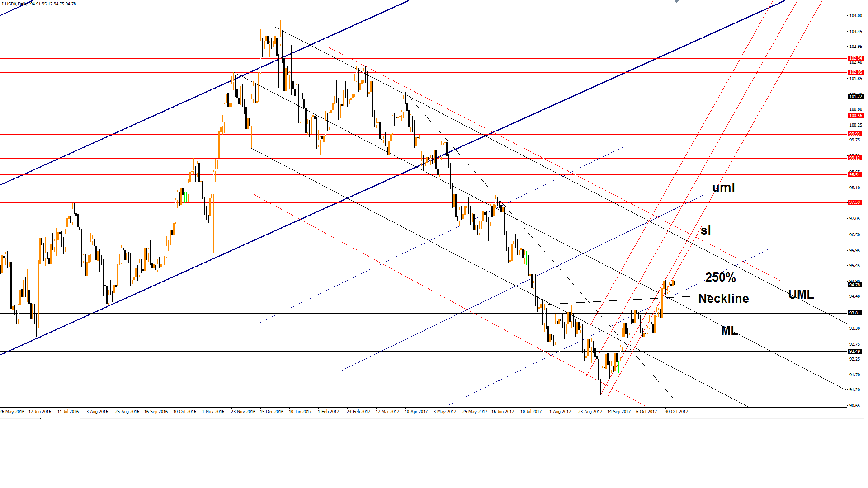This screenshot has width=868, height=488.
Task: Click the '1 Nov 2016' date label
Action: tap(213, 412)
